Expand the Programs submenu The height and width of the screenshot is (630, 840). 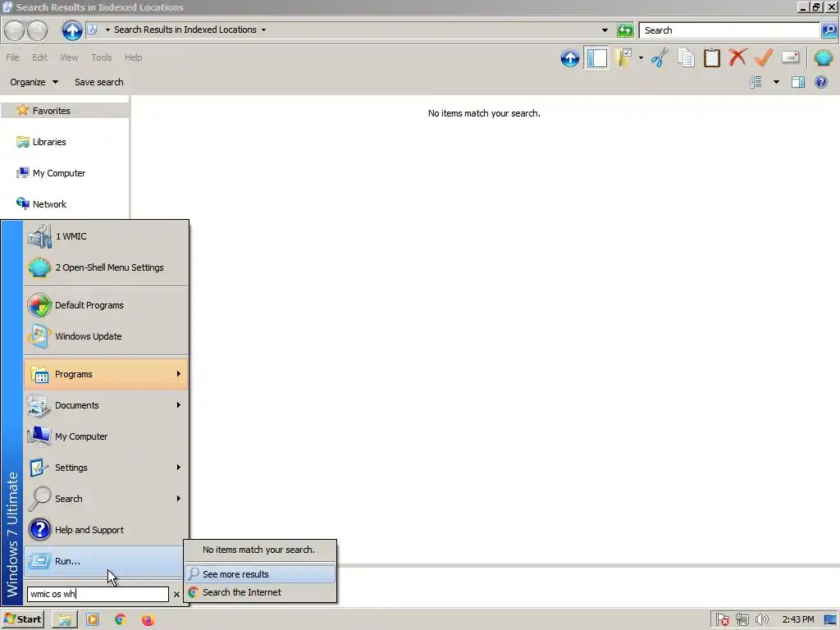[106, 374]
